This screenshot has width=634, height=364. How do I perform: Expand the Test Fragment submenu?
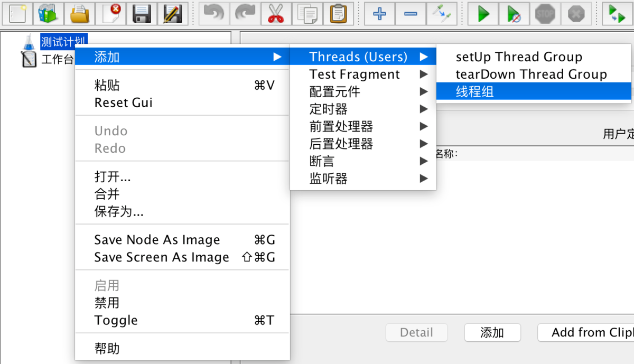coord(363,74)
